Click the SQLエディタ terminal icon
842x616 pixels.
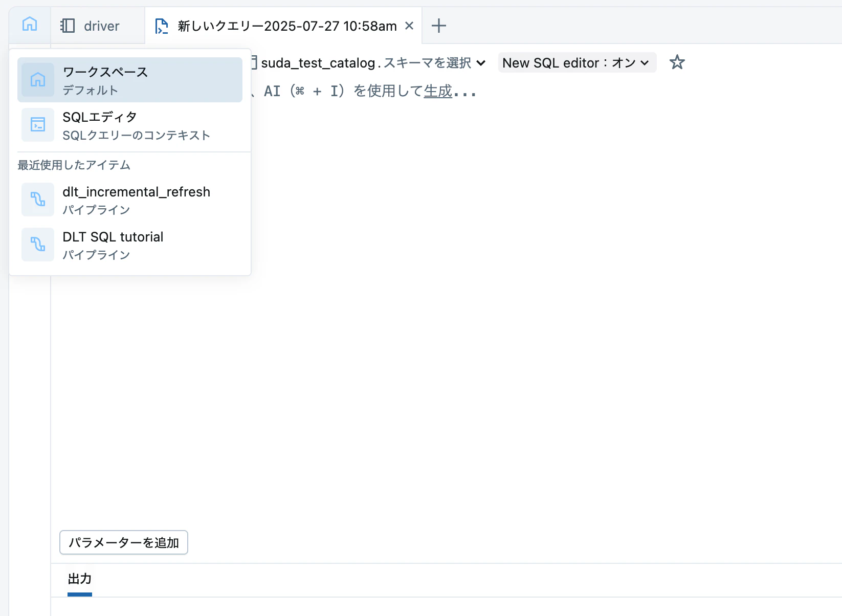(x=38, y=125)
